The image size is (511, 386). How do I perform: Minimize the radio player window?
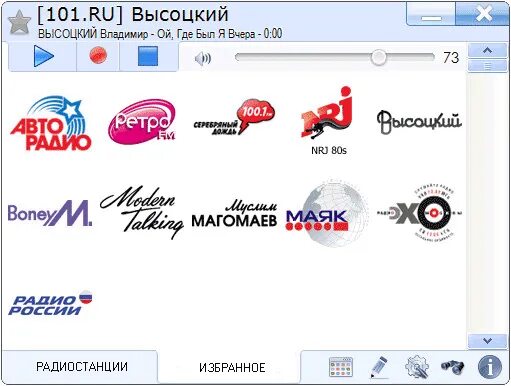click(431, 14)
